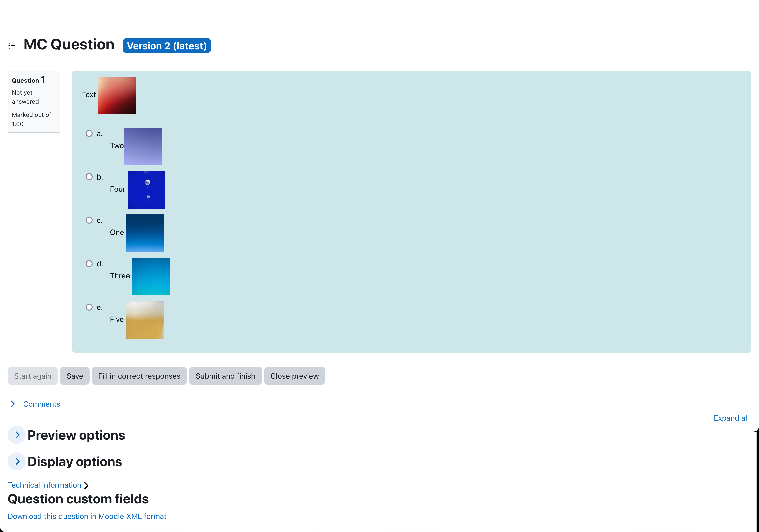
Task: Open Technical information link
Action: pyautogui.click(x=44, y=485)
